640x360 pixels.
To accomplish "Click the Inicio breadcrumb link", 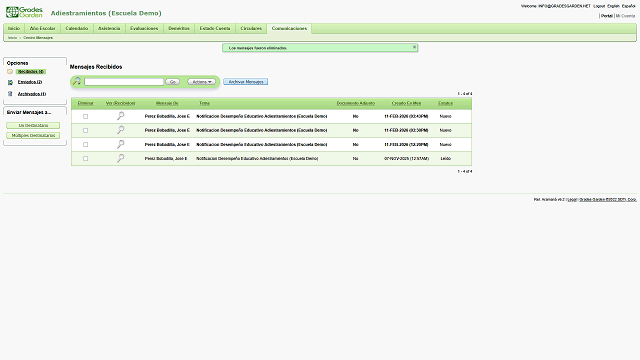I will (13, 38).
